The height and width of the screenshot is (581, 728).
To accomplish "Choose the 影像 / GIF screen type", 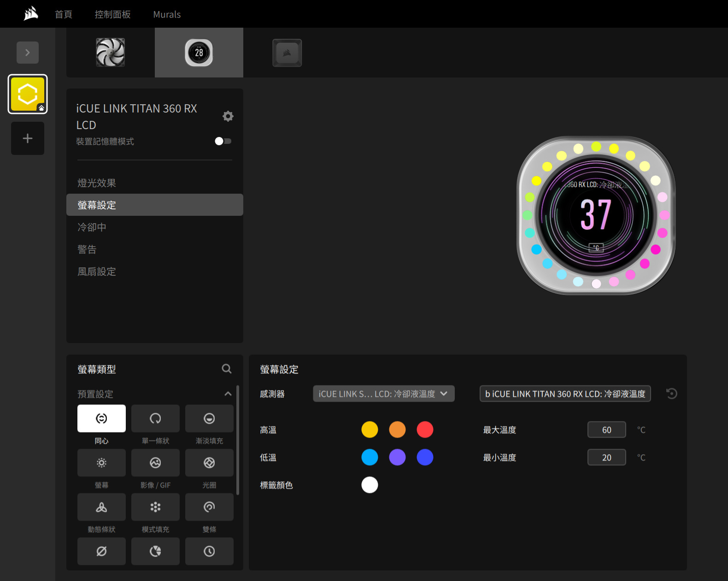I will pos(155,462).
